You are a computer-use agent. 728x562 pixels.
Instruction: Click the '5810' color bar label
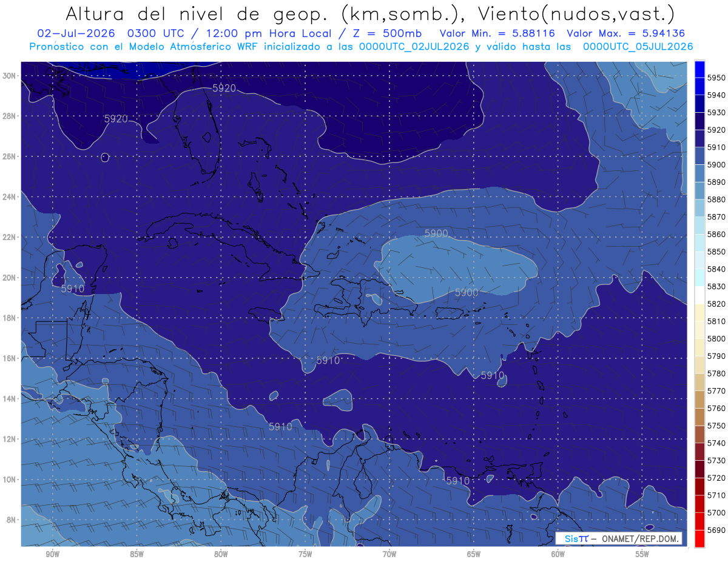tap(716, 321)
